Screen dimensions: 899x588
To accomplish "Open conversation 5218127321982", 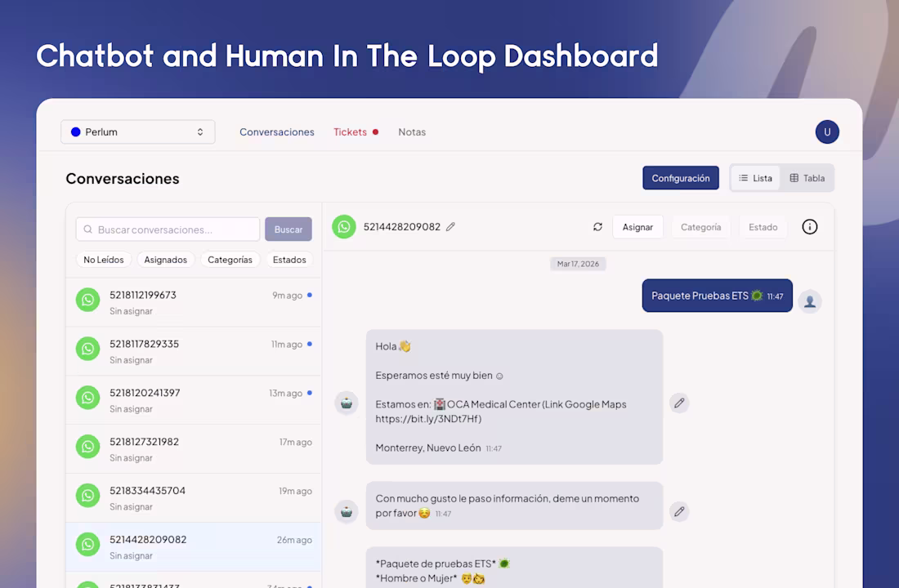I will 194,448.
